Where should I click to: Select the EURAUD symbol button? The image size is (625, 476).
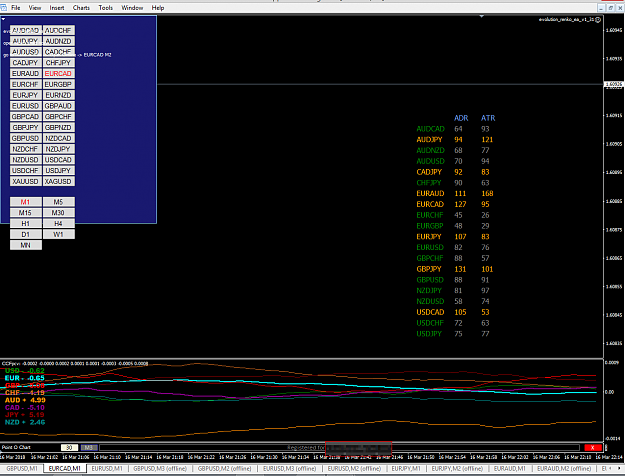[26, 74]
